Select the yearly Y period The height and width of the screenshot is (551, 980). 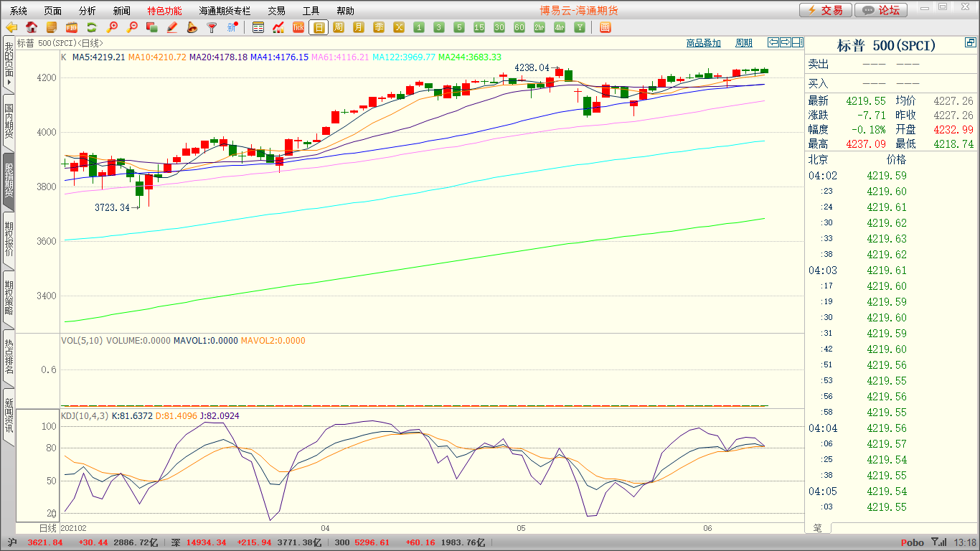[580, 27]
